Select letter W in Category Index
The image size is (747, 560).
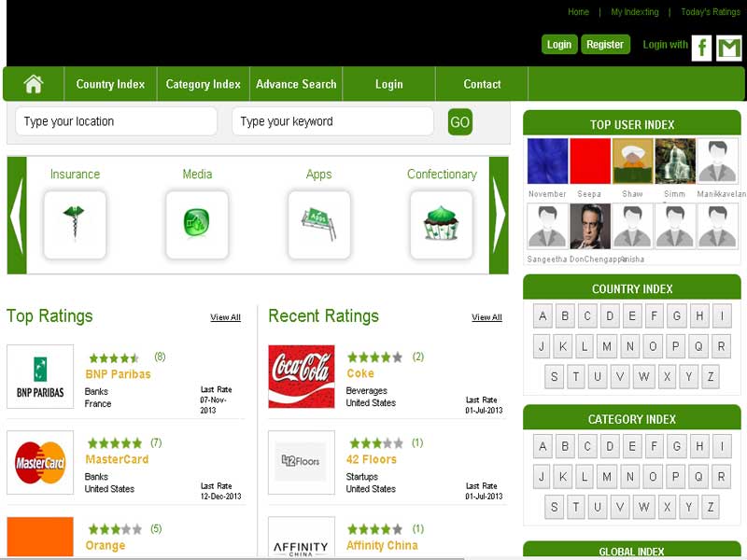pos(643,507)
